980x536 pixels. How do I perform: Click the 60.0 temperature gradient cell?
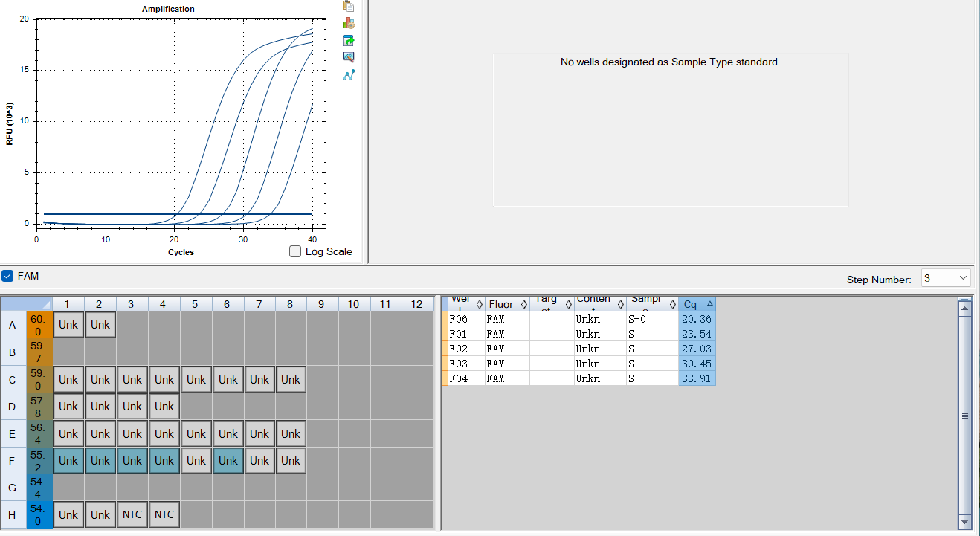39,325
